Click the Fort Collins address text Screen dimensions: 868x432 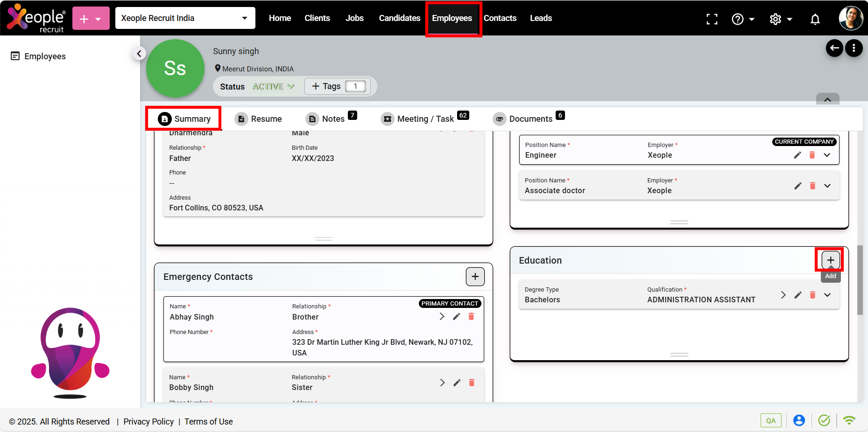[216, 208]
